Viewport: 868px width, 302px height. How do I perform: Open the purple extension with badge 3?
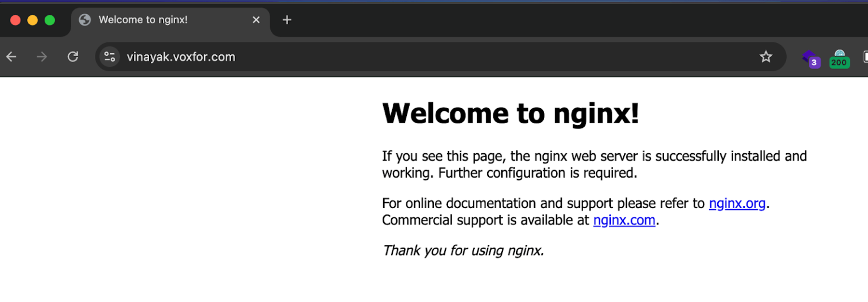click(811, 58)
